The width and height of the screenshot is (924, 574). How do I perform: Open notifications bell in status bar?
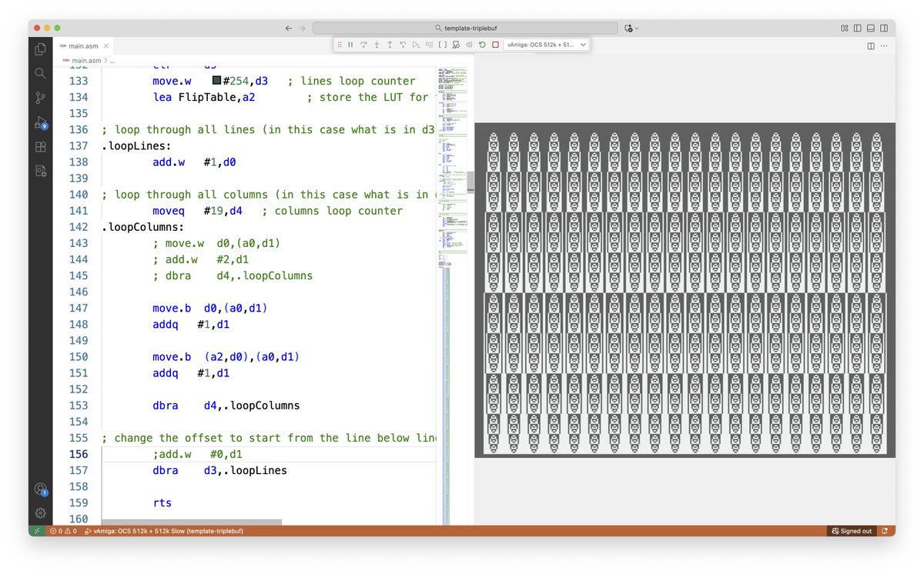click(885, 531)
